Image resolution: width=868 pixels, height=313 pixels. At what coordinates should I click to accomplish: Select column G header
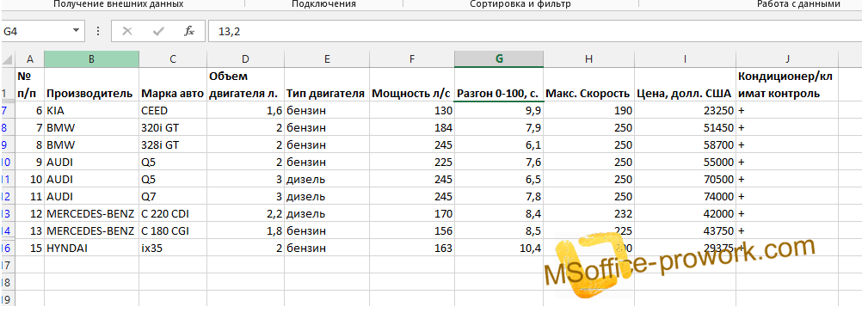click(499, 59)
